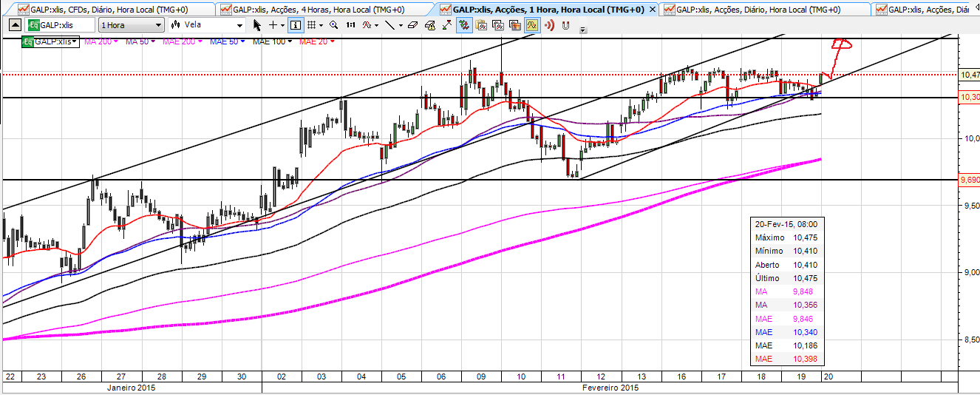Click the red-green arrow scaling tool
Image resolution: width=980 pixels, height=395 pixels.
point(447,25)
